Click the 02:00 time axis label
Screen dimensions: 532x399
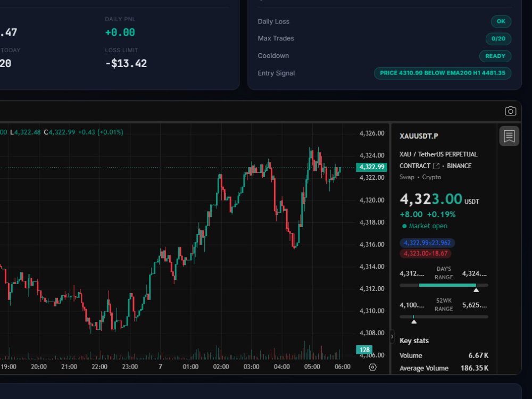pyautogui.click(x=221, y=367)
